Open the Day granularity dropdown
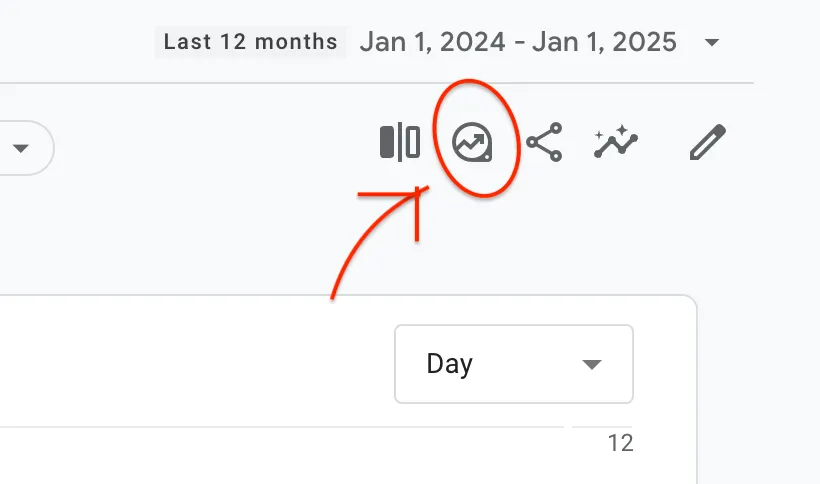 point(514,364)
